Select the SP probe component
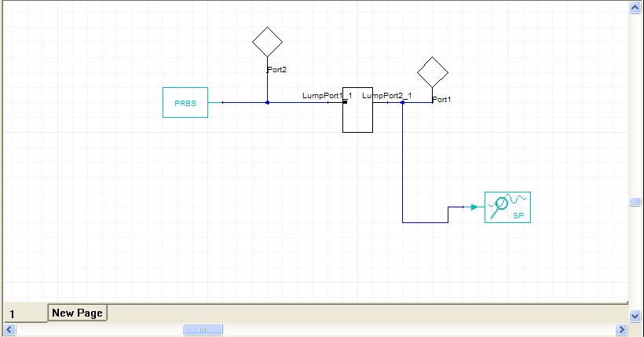 pyautogui.click(x=507, y=207)
